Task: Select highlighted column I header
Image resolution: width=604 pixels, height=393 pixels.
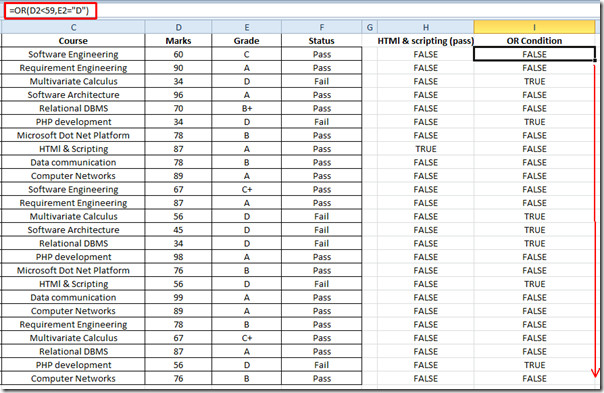Action: 534,27
